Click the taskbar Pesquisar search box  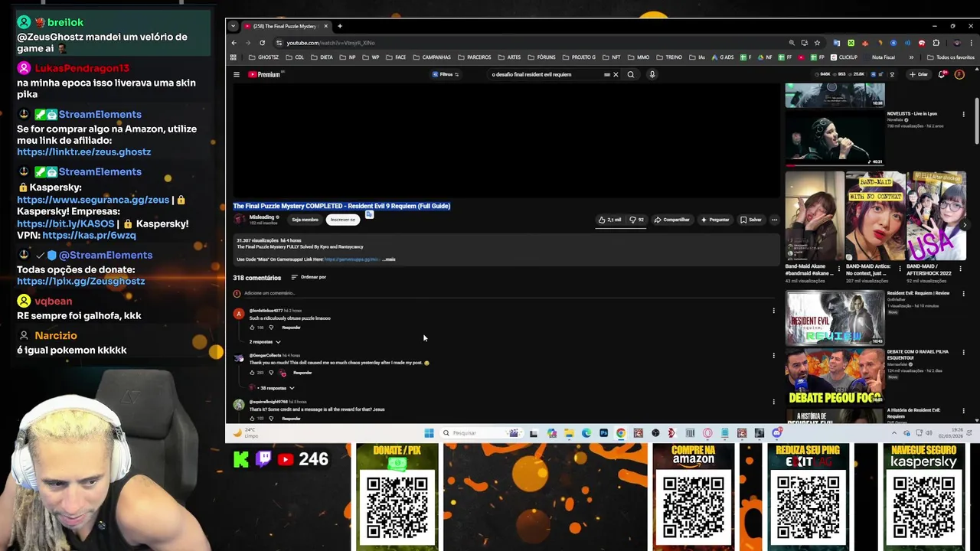coord(482,433)
